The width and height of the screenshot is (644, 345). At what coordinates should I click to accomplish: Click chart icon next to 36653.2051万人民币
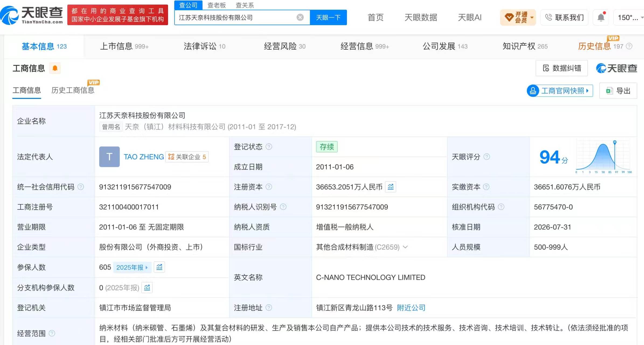tap(391, 187)
